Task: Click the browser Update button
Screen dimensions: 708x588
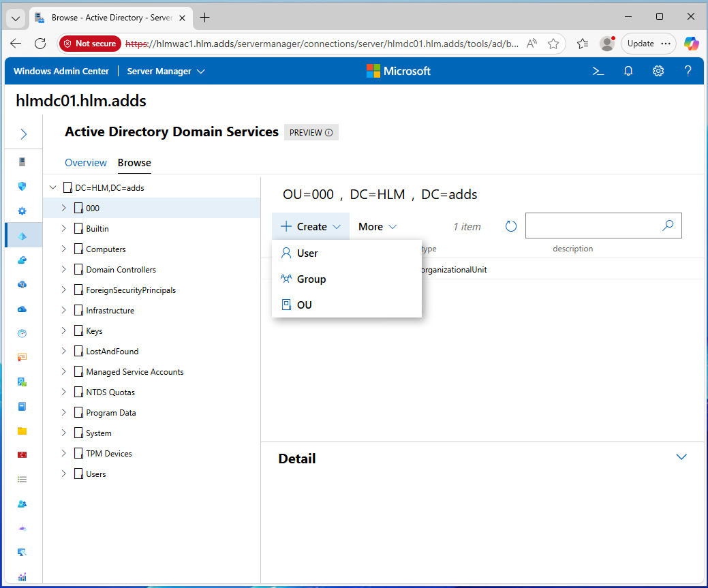Action: click(x=640, y=44)
